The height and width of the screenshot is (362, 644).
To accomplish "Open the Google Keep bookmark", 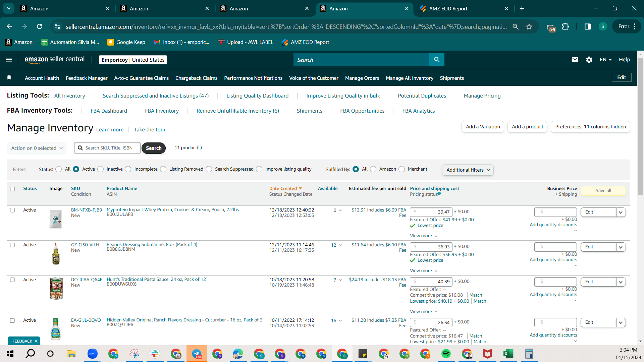I will (126, 42).
